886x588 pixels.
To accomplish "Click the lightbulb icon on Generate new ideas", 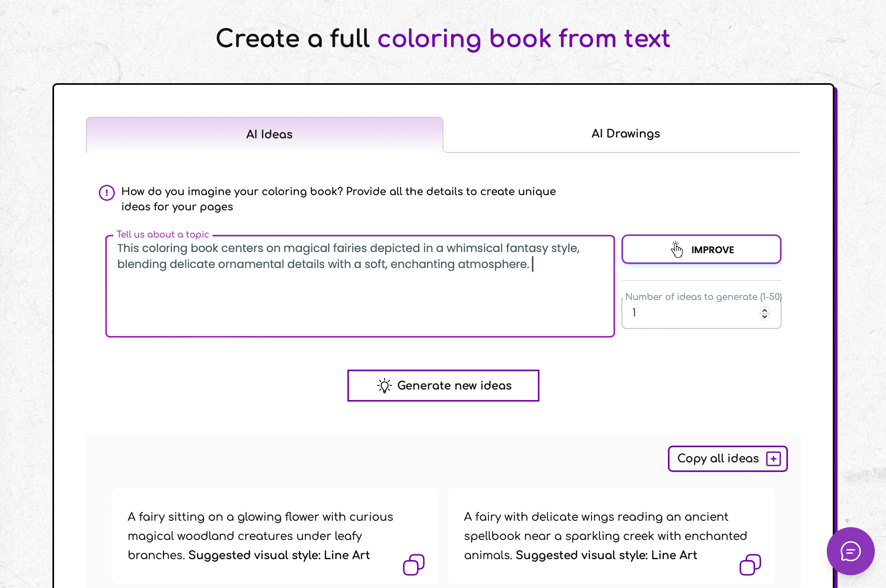I will (x=383, y=385).
